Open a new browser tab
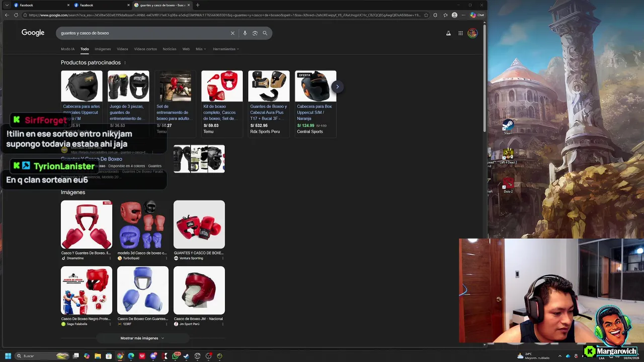The width and height of the screenshot is (644, 362). (x=197, y=5)
